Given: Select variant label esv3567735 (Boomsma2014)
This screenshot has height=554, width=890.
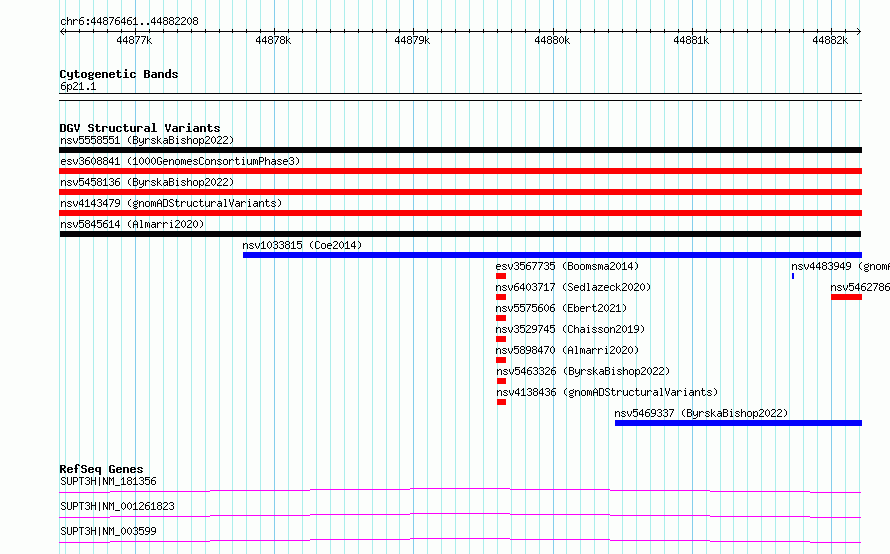Looking at the screenshot, I should pos(567,266).
